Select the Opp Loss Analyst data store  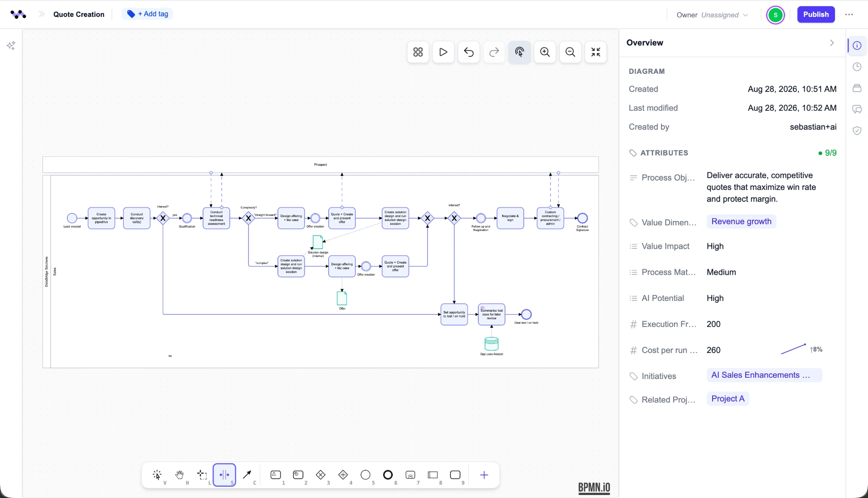(x=491, y=344)
